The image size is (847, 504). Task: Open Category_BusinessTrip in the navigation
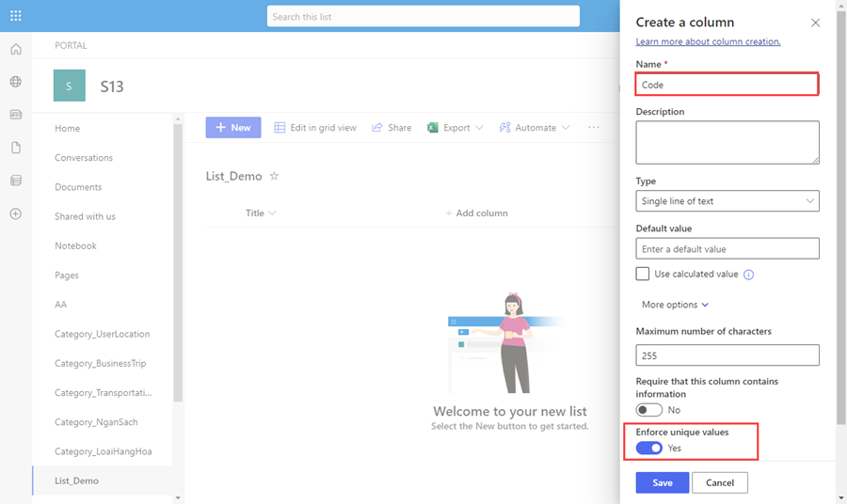coord(100,363)
